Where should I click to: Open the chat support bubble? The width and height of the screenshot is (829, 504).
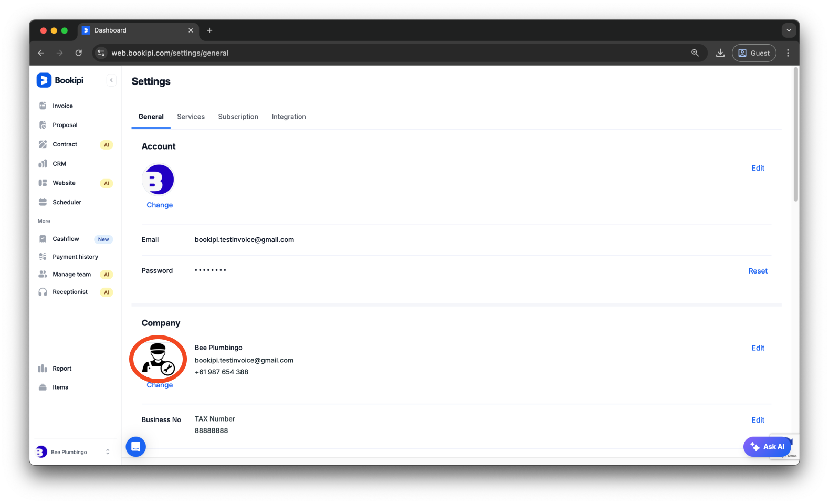click(x=136, y=447)
